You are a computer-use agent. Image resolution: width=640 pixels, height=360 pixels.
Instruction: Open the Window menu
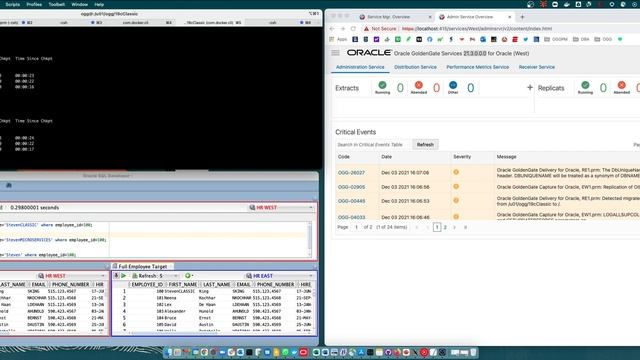[x=80, y=4]
